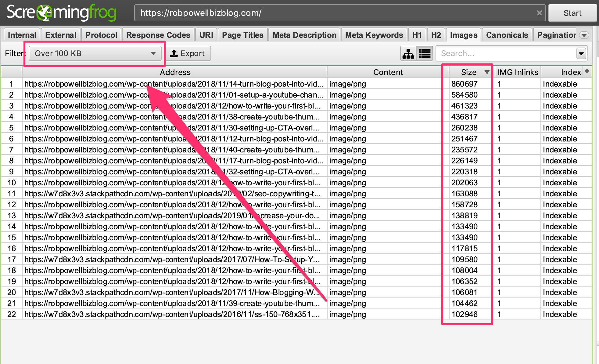Expand the search options dropdown arrow
The image size is (599, 364).
[581, 54]
